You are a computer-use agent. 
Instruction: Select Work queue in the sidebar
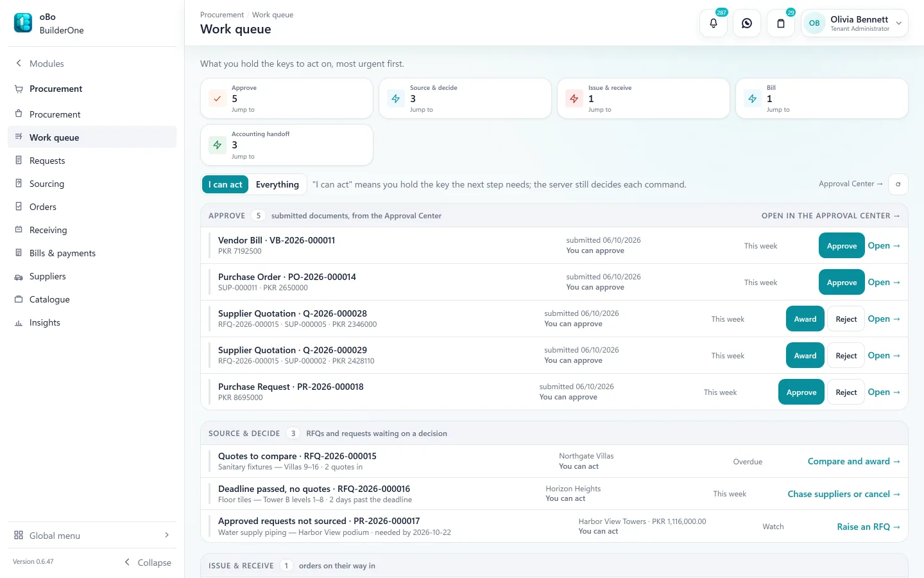[92, 137]
